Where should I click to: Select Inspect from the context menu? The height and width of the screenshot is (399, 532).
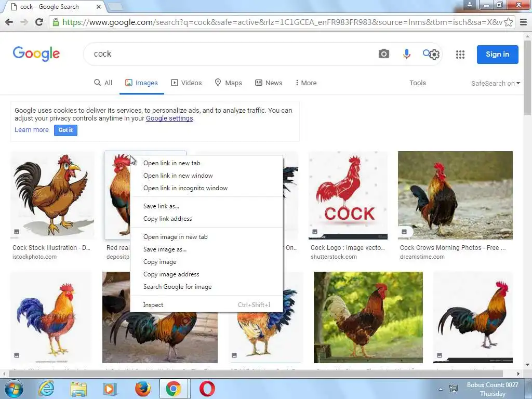point(206,304)
